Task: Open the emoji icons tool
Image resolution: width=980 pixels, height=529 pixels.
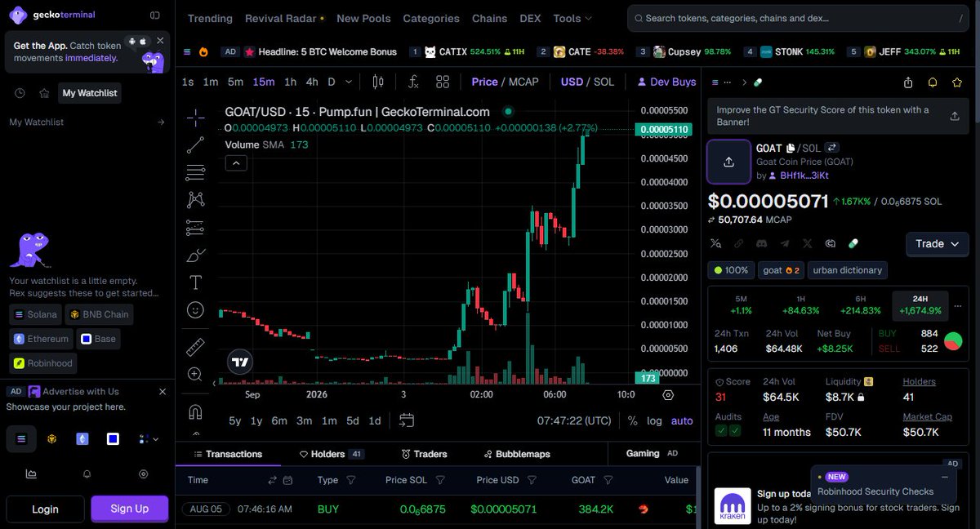Action: tap(195, 310)
